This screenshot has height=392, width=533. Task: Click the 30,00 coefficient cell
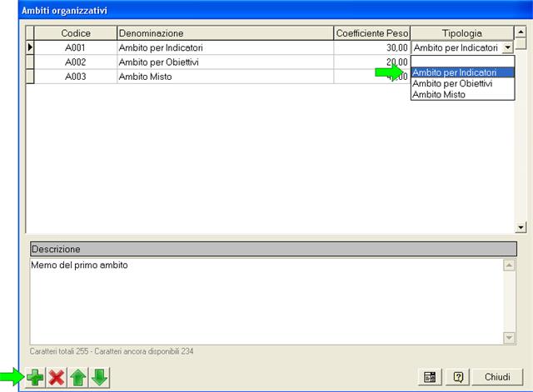pyautogui.click(x=371, y=48)
